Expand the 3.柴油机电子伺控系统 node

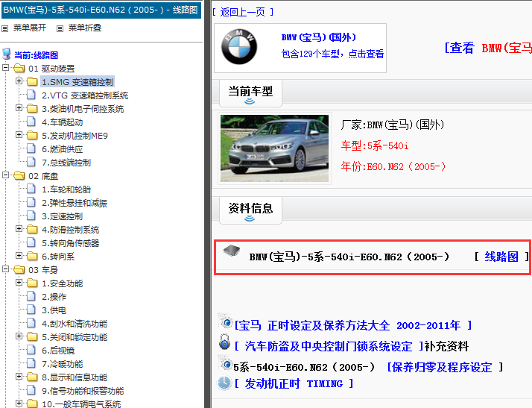tap(19, 108)
